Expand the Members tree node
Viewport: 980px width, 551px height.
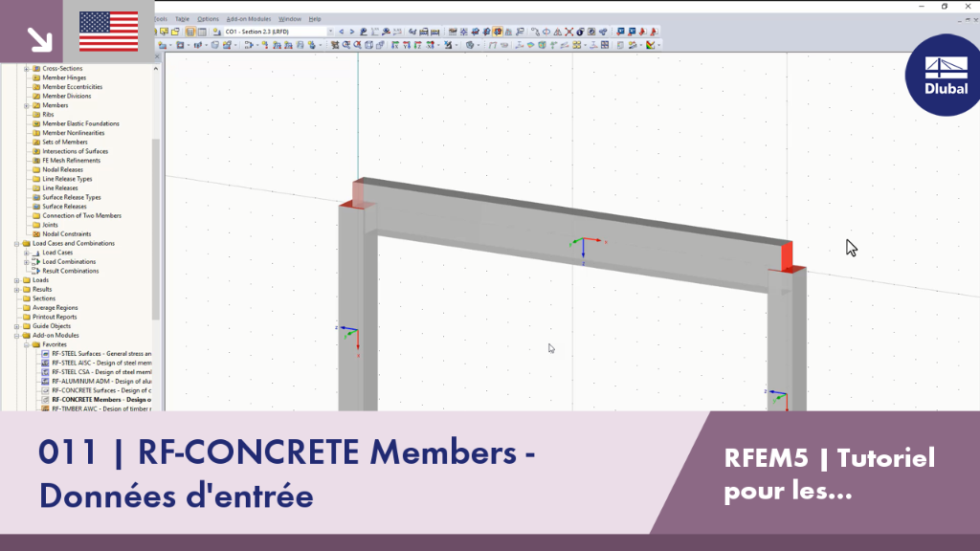(26, 105)
